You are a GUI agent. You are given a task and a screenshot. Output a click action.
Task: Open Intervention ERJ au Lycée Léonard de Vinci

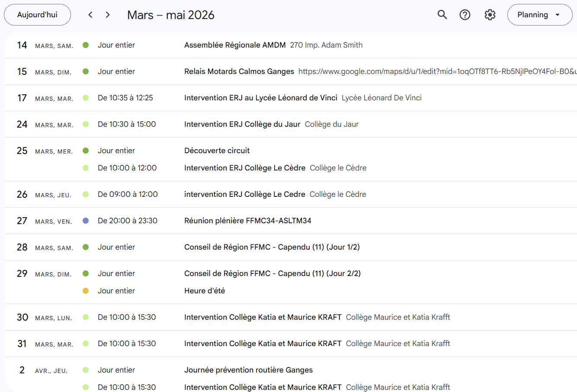260,98
